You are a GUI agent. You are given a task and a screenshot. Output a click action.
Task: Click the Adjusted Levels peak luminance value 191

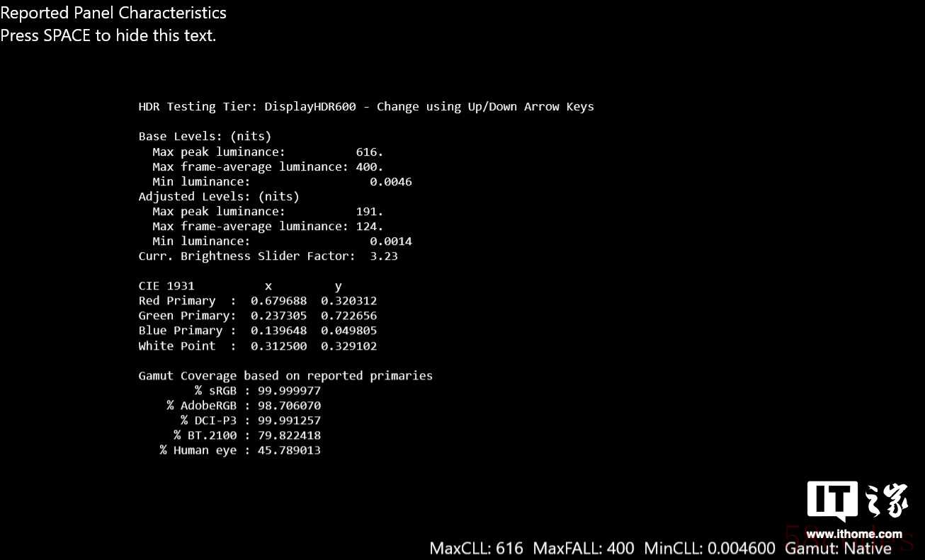[370, 212]
